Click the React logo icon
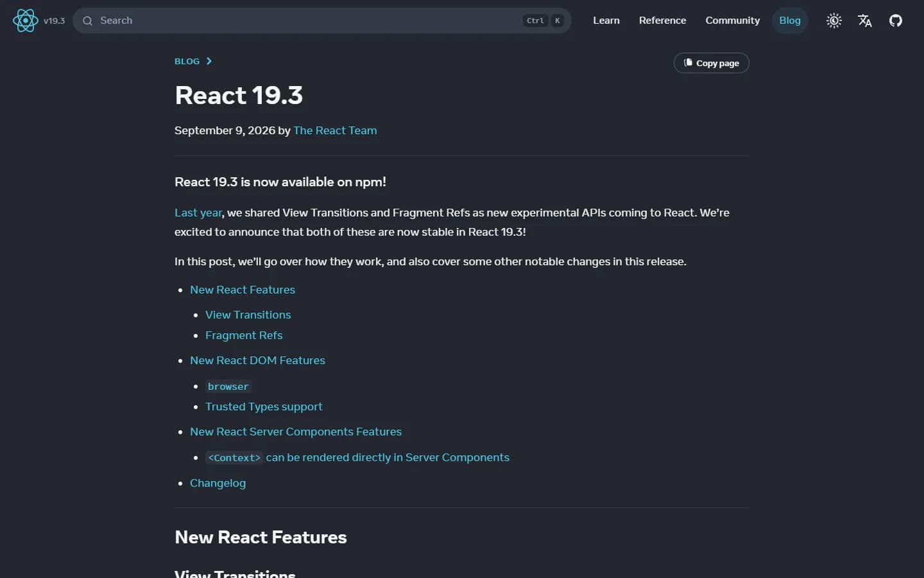The width and height of the screenshot is (924, 578). [26, 21]
